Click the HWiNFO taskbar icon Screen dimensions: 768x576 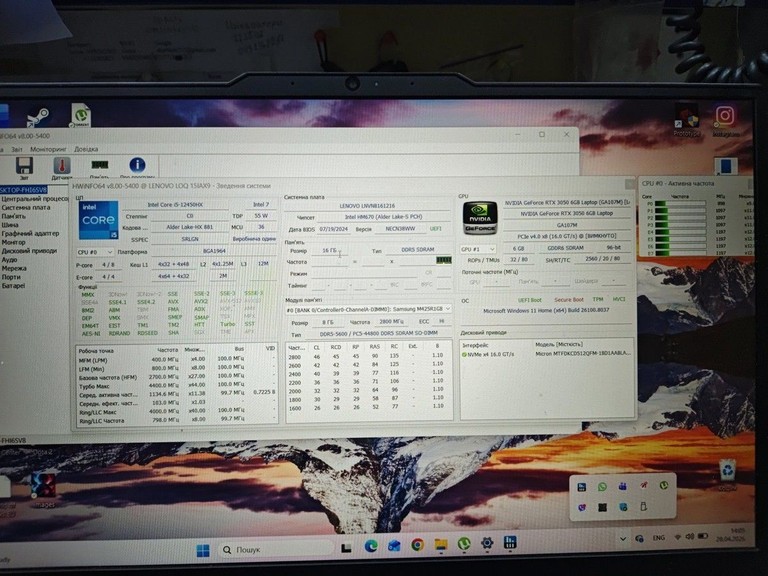coord(510,542)
